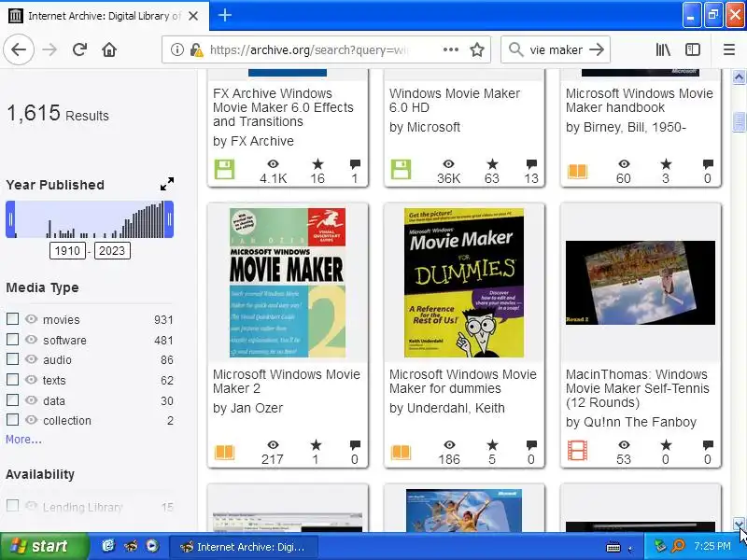Expand the Year Published histogram
The image size is (747, 560).
click(167, 184)
